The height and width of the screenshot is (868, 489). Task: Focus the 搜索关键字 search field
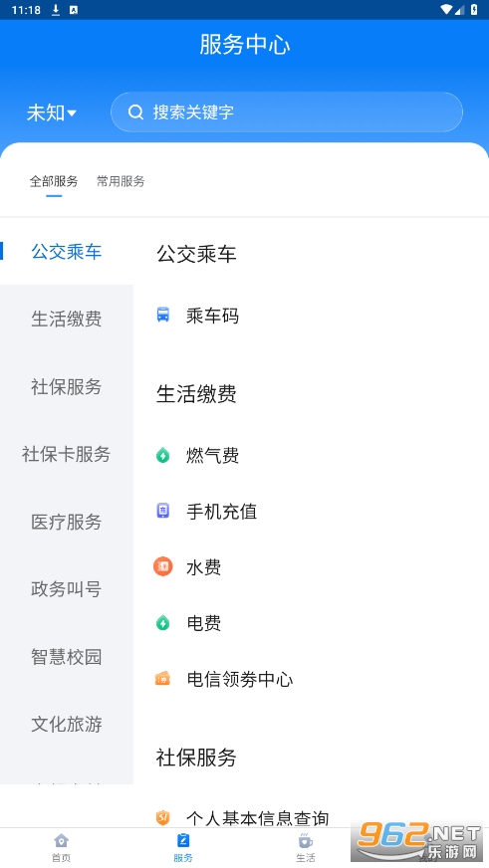(286, 112)
